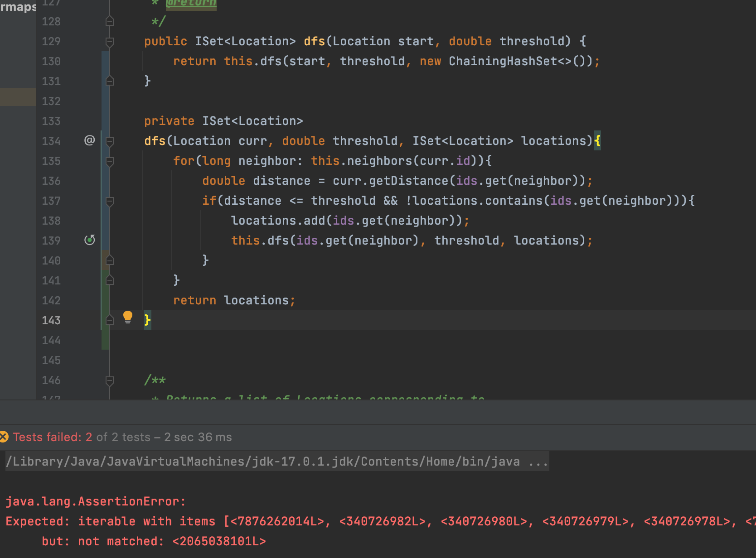The height and width of the screenshot is (558, 756).
Task: Click line number 132 in the gutter
Action: 51,101
